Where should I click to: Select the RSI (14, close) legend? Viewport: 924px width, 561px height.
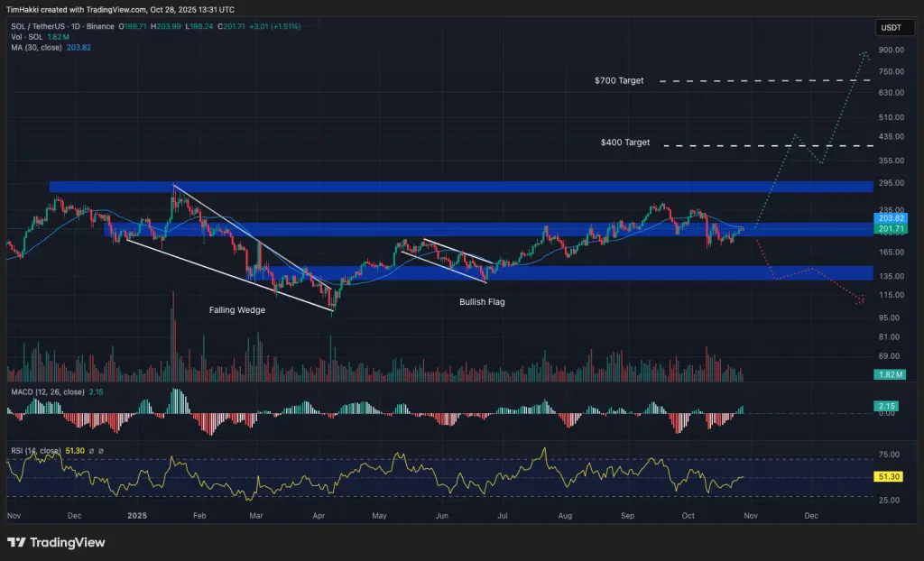[36, 451]
